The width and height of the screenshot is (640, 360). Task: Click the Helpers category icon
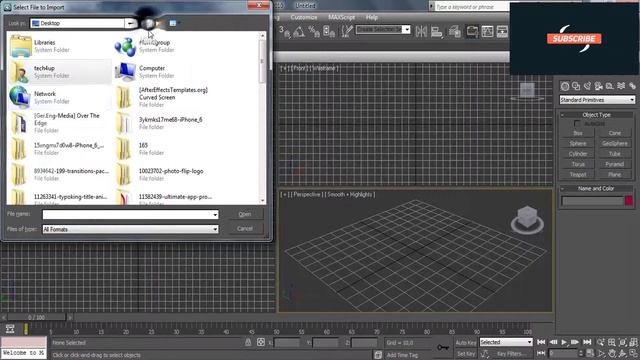click(x=610, y=86)
